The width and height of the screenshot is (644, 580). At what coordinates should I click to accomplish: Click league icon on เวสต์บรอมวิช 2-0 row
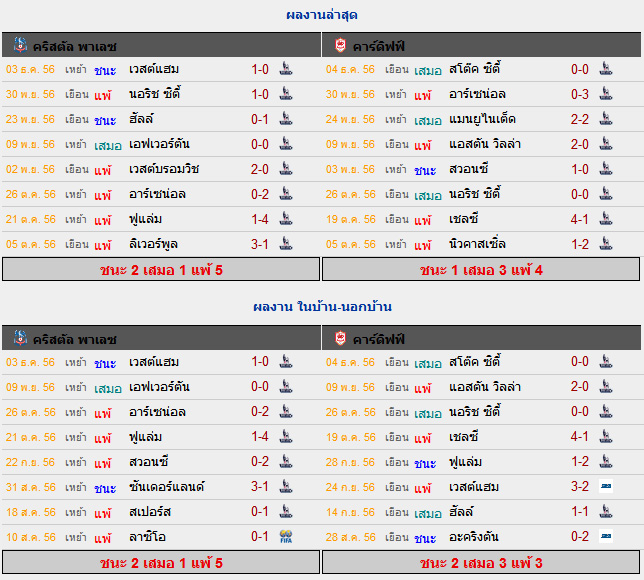point(286,168)
